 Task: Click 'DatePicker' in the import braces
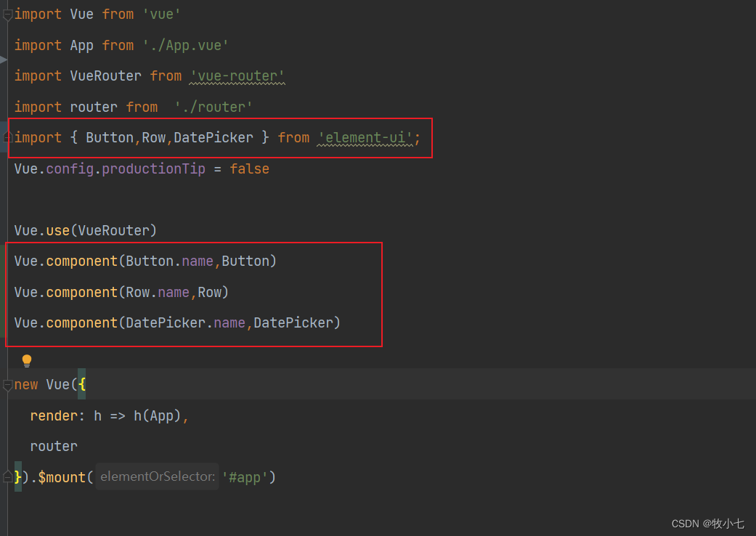coord(213,138)
